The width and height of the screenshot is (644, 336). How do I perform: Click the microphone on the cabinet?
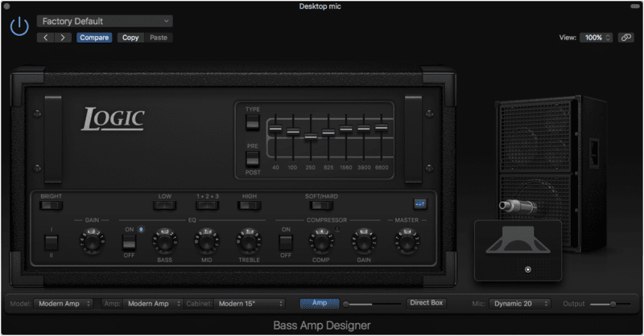point(518,205)
